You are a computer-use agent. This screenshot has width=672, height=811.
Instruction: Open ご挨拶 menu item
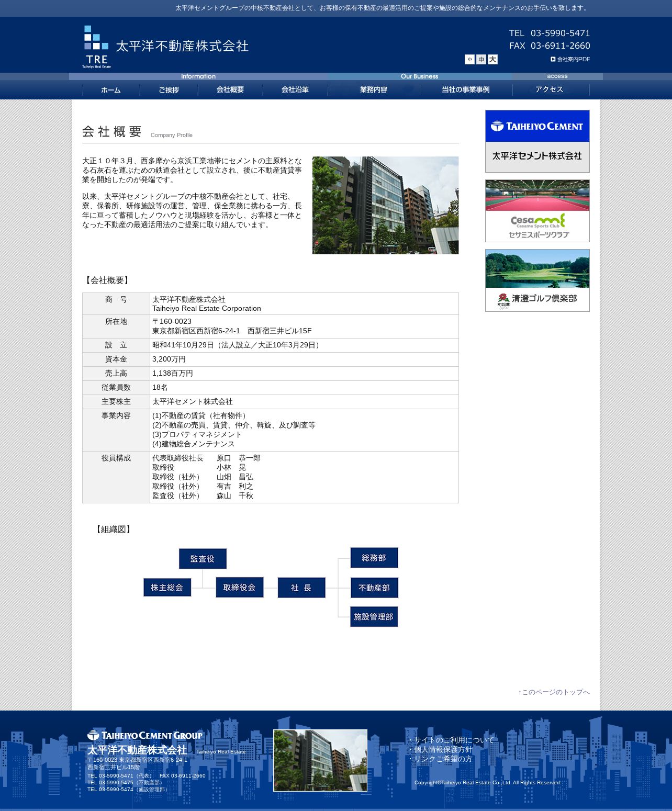point(169,90)
